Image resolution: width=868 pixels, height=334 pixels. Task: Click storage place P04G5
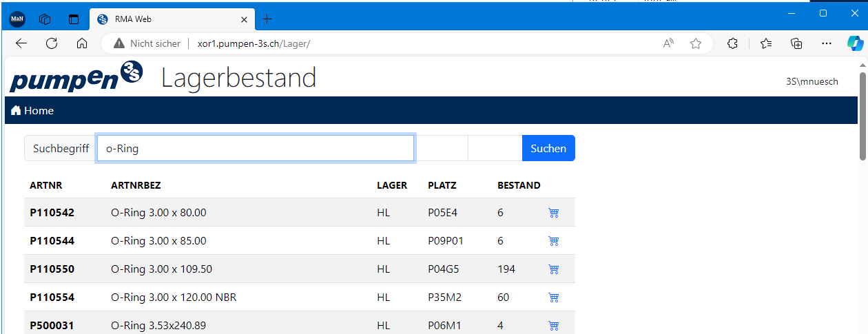444,269
